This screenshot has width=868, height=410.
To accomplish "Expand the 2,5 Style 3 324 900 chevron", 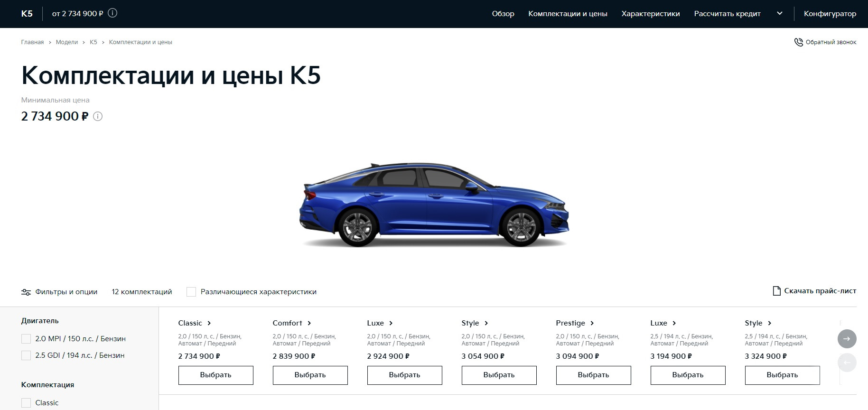I will click(x=770, y=323).
